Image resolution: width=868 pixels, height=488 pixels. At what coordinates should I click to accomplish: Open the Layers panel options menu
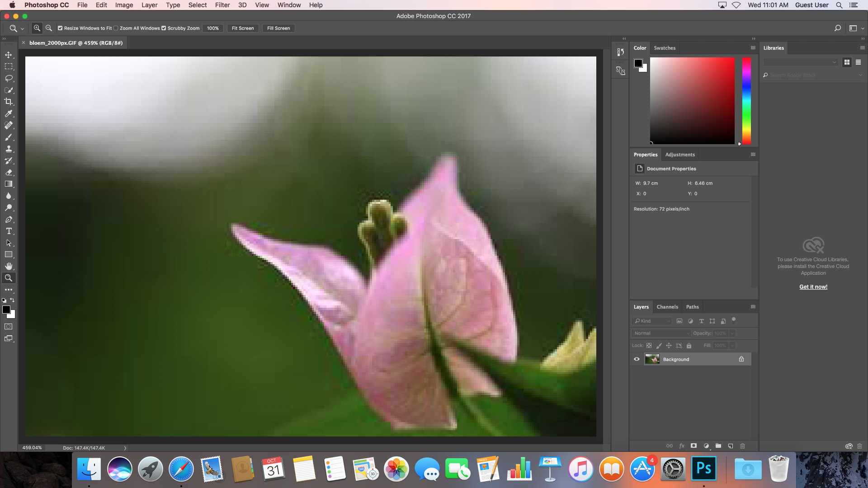pyautogui.click(x=753, y=307)
